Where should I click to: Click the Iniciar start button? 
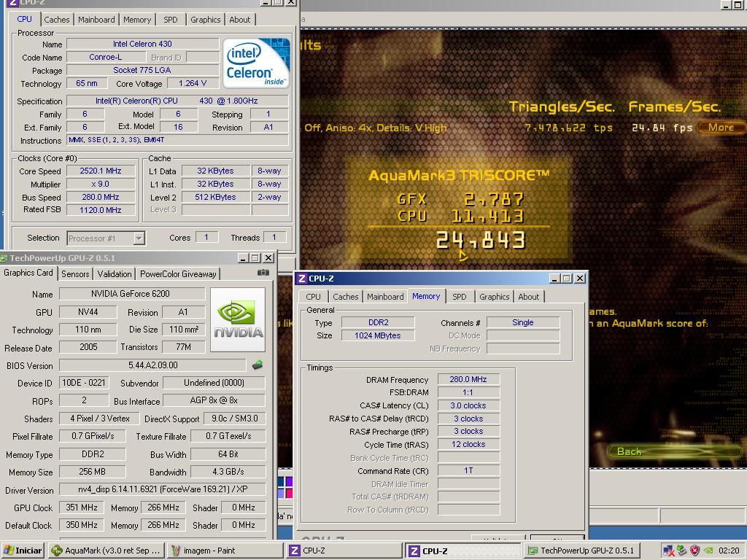coord(23,551)
